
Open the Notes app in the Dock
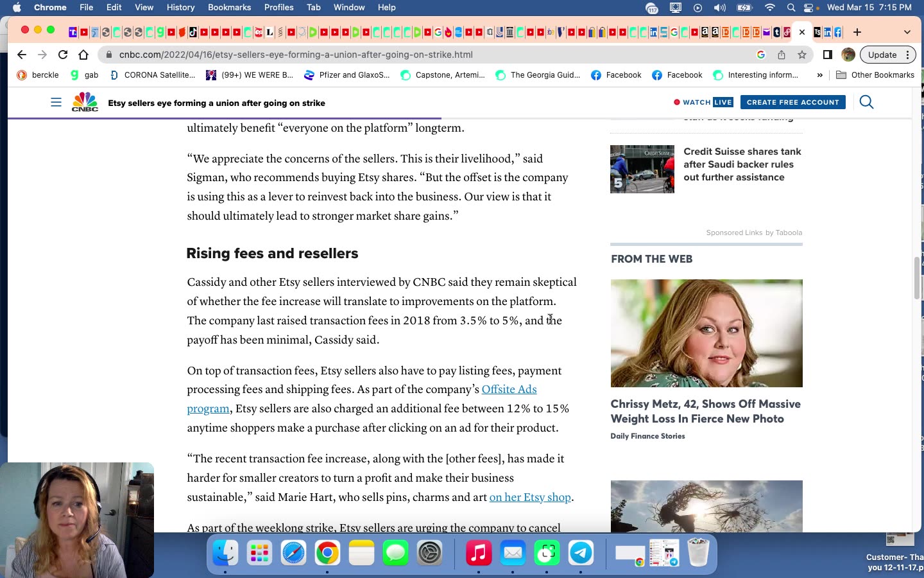(361, 553)
